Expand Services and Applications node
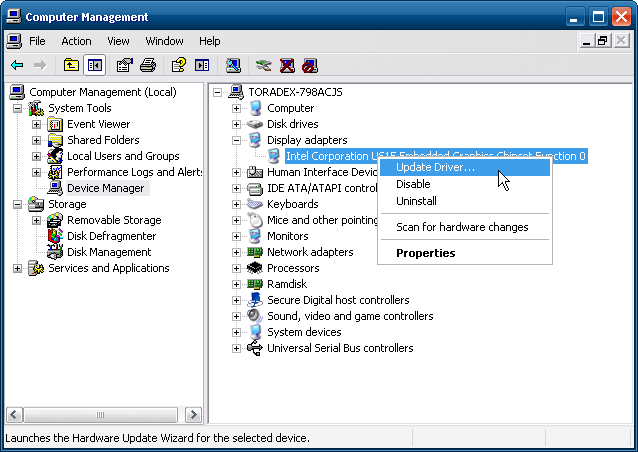The image size is (638, 452). point(17,269)
